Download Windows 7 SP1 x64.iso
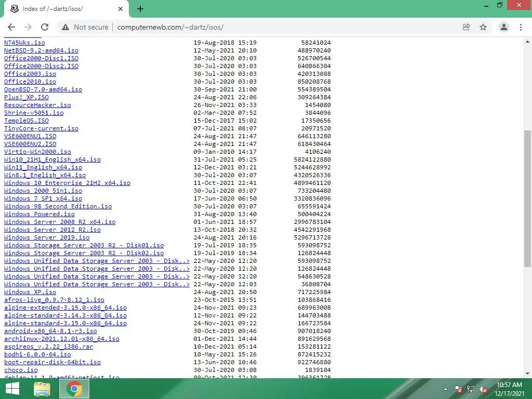 pos(43,198)
